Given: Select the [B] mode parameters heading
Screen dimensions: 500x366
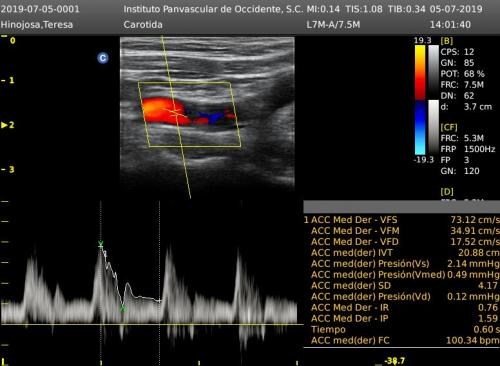Looking at the screenshot, I should 446,41.
